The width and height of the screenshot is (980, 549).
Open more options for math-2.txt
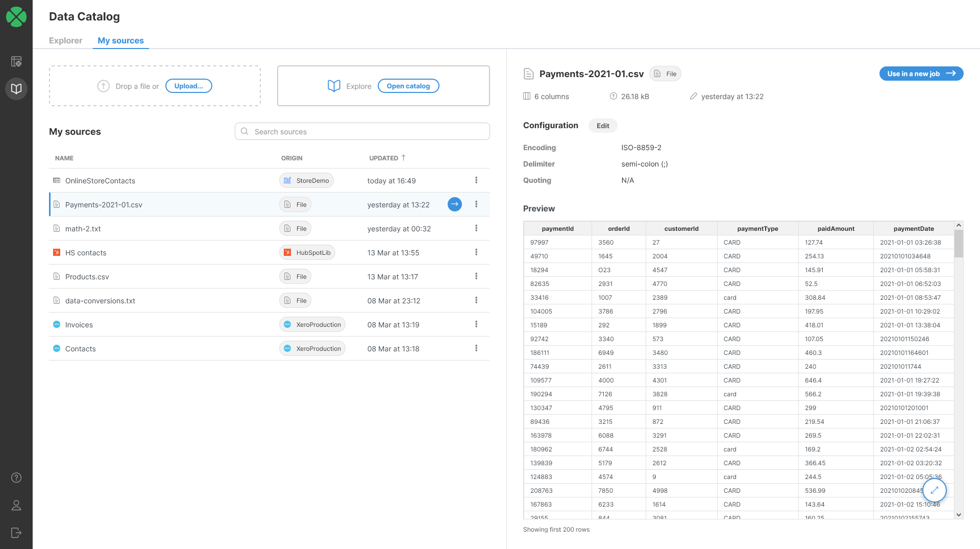[x=476, y=228]
